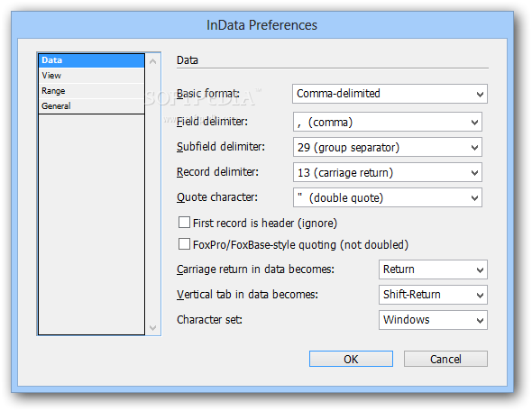Click the Character set label
Screen dimensions: 532x411
(x=209, y=319)
